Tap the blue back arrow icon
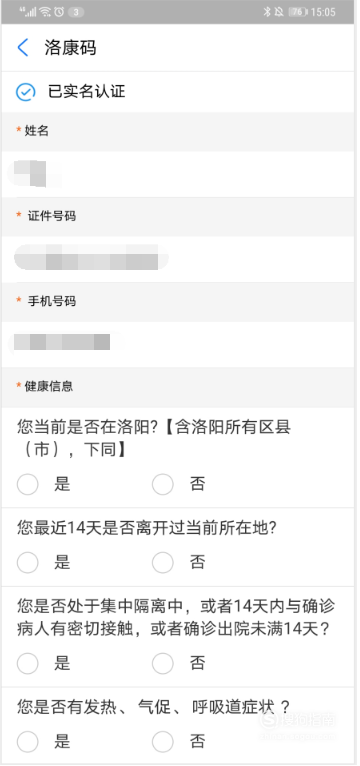This screenshot has height=766, width=360. [x=22, y=48]
